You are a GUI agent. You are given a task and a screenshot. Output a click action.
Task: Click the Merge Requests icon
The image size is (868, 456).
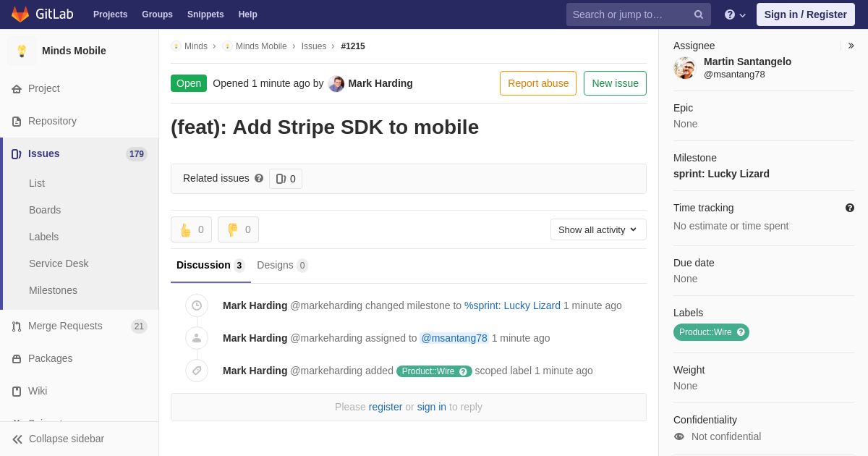[x=17, y=326]
